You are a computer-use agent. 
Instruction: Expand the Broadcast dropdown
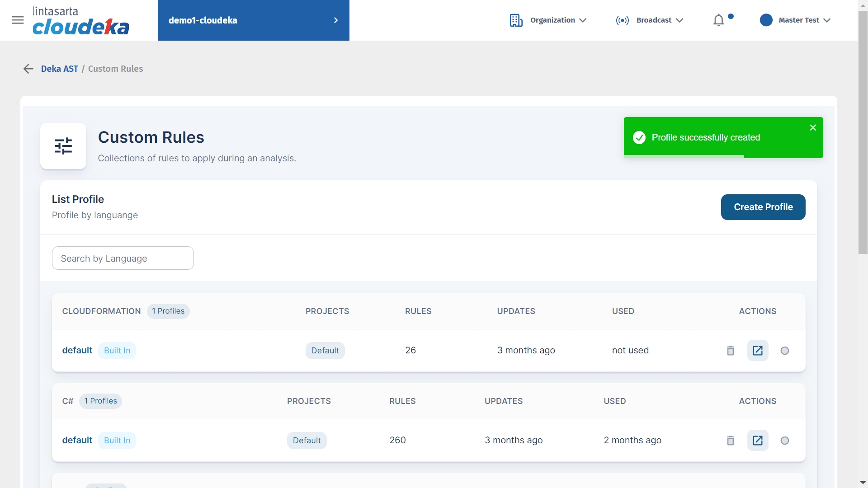(x=650, y=20)
